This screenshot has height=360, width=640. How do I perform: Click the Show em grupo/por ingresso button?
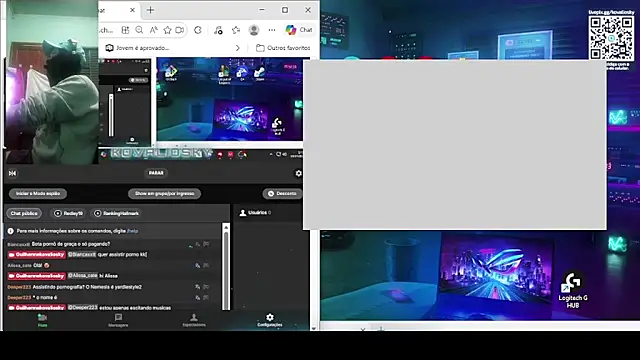(x=164, y=193)
